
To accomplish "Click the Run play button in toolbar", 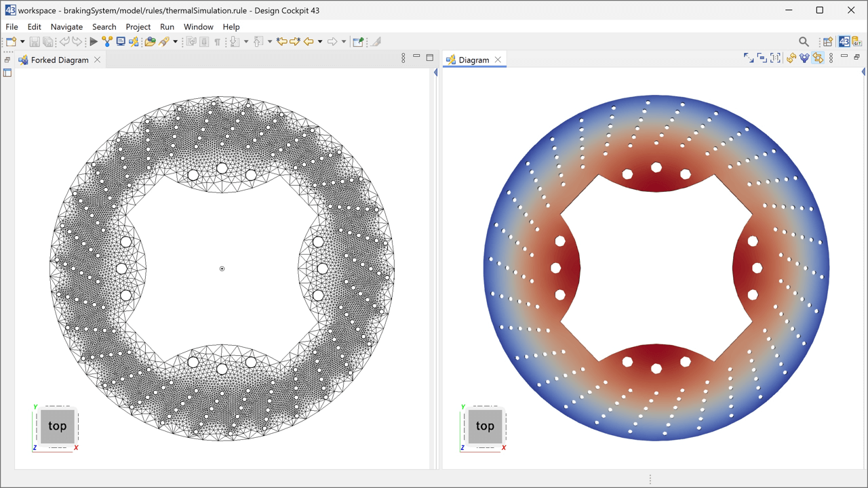I will [x=94, y=42].
